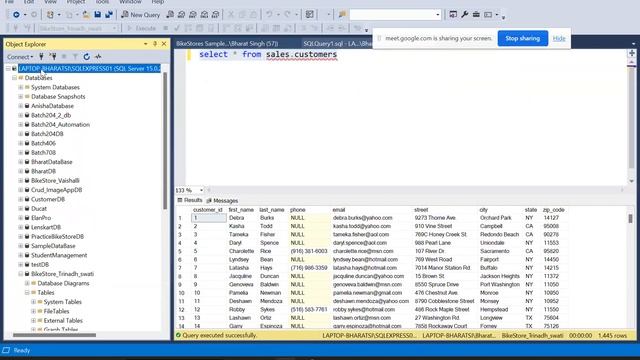Refresh the Object Explorer tree
The width and height of the screenshot is (640, 360).
tap(87, 57)
